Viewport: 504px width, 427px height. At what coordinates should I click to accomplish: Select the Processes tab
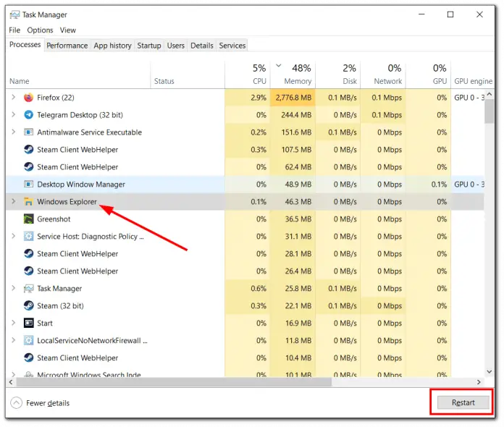(x=25, y=45)
